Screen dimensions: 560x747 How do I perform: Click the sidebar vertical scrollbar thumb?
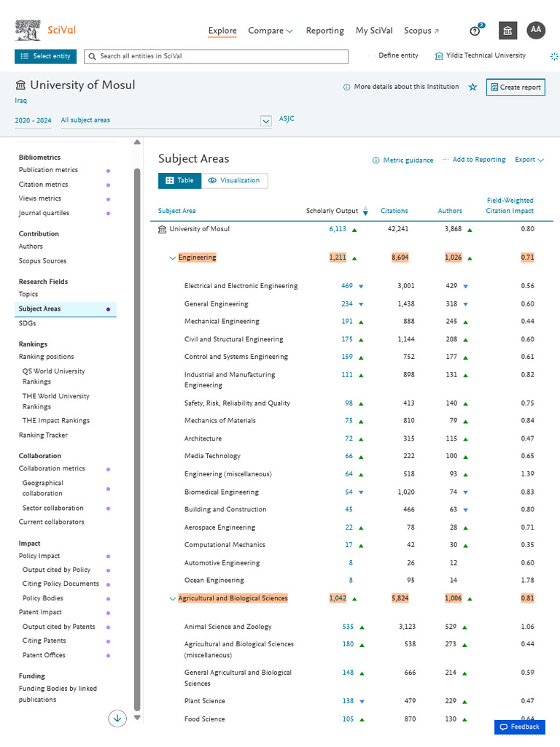137,439
